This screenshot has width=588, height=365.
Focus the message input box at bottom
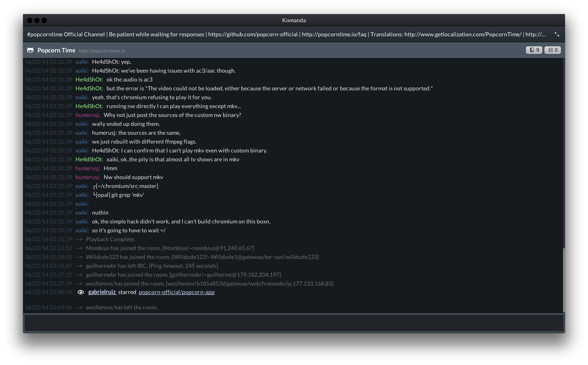click(294, 323)
